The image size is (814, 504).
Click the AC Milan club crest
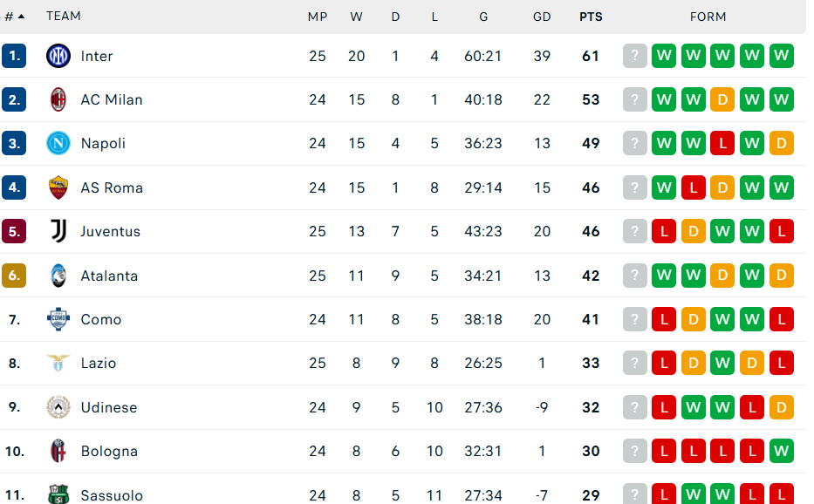pyautogui.click(x=58, y=99)
